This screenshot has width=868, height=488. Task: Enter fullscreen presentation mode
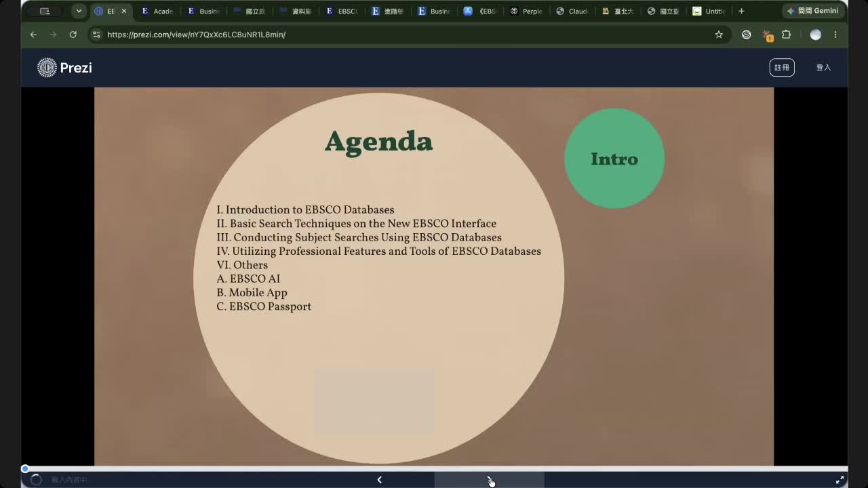(x=840, y=480)
